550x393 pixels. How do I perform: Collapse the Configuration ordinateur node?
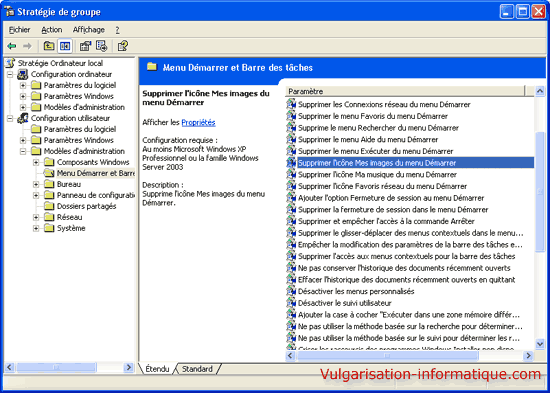[10, 74]
